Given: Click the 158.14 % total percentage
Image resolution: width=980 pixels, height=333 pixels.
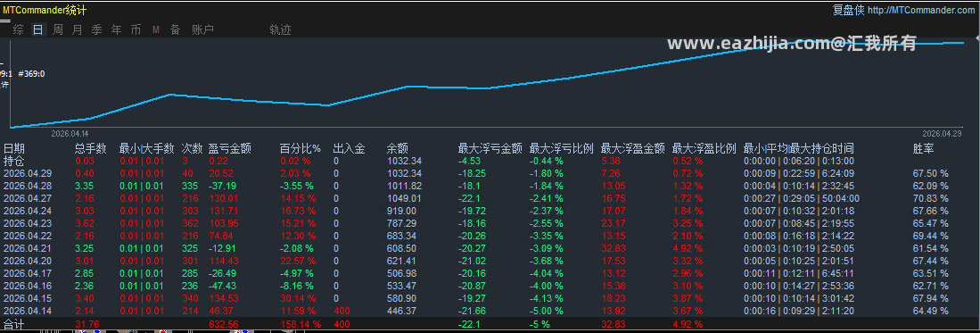Looking at the screenshot, I should tap(300, 324).
